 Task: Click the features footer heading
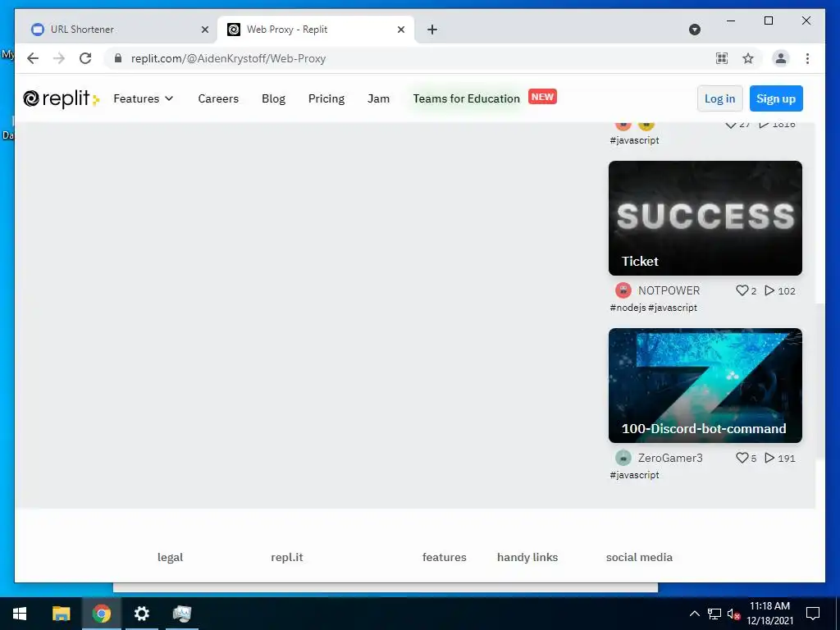click(x=444, y=557)
